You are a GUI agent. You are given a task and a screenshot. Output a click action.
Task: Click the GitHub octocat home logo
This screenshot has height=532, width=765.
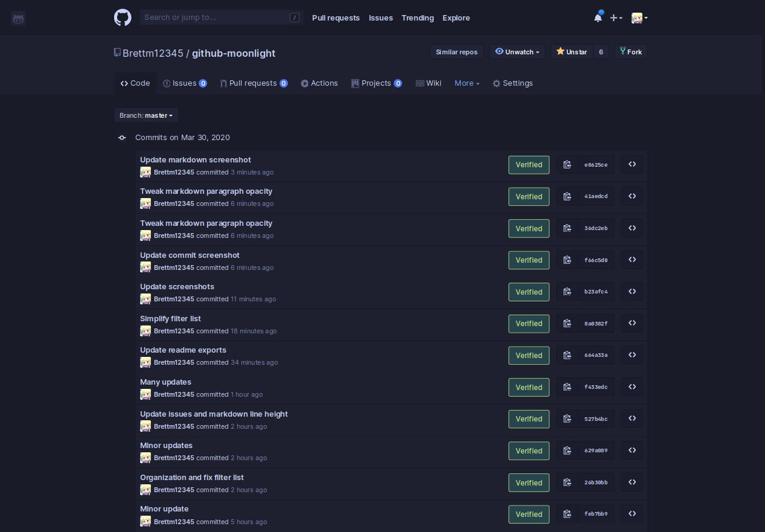click(x=123, y=18)
